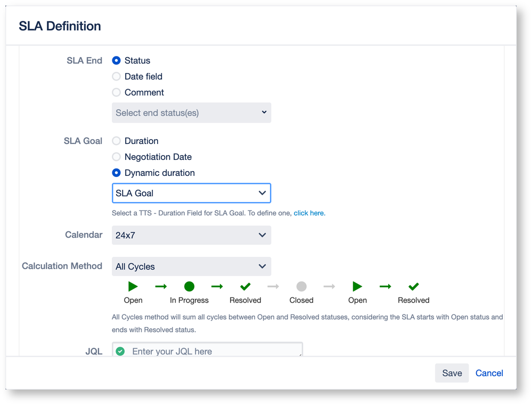Select the Date field radio option
The height and width of the screenshot is (405, 532).
click(x=116, y=77)
